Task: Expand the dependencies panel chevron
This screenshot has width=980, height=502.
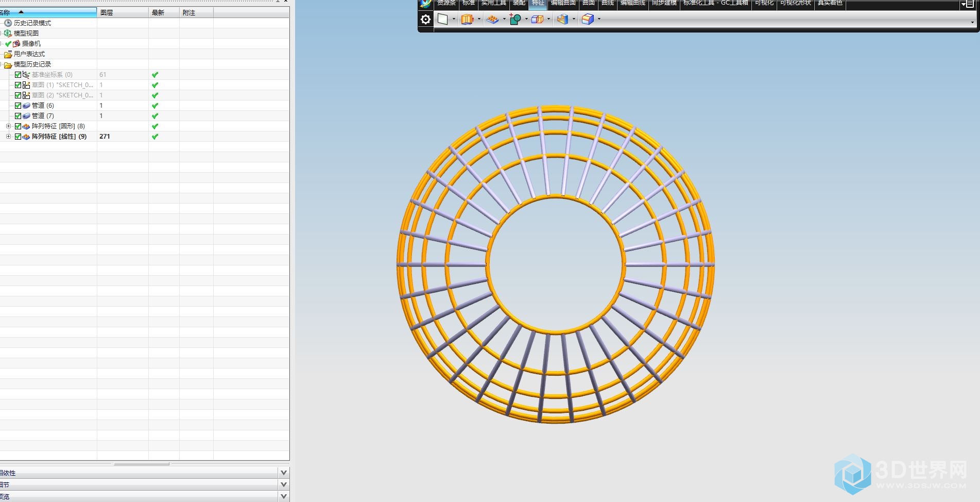Action: pyautogui.click(x=284, y=473)
